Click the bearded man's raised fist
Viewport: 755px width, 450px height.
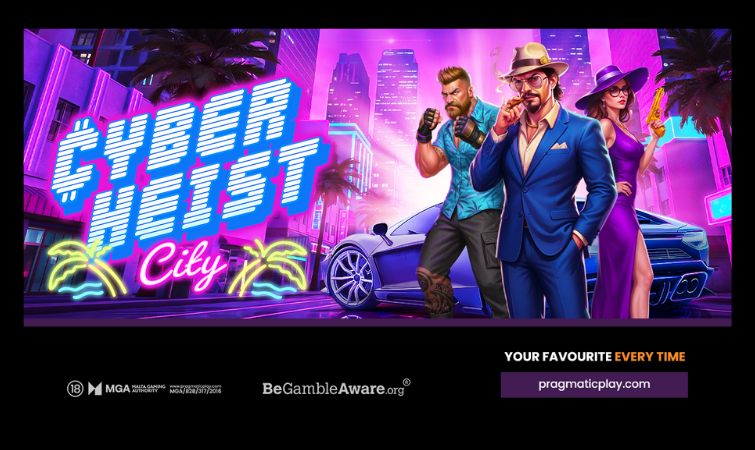(428, 124)
